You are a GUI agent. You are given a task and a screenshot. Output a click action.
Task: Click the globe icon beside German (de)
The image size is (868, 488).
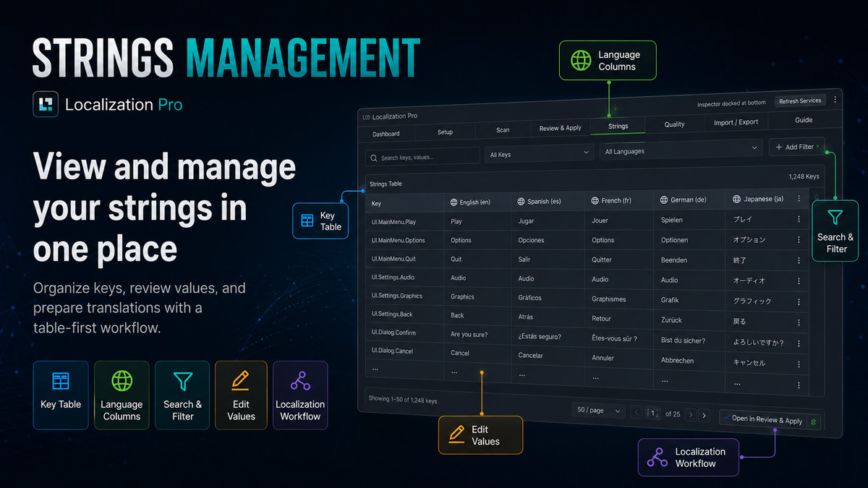point(665,200)
